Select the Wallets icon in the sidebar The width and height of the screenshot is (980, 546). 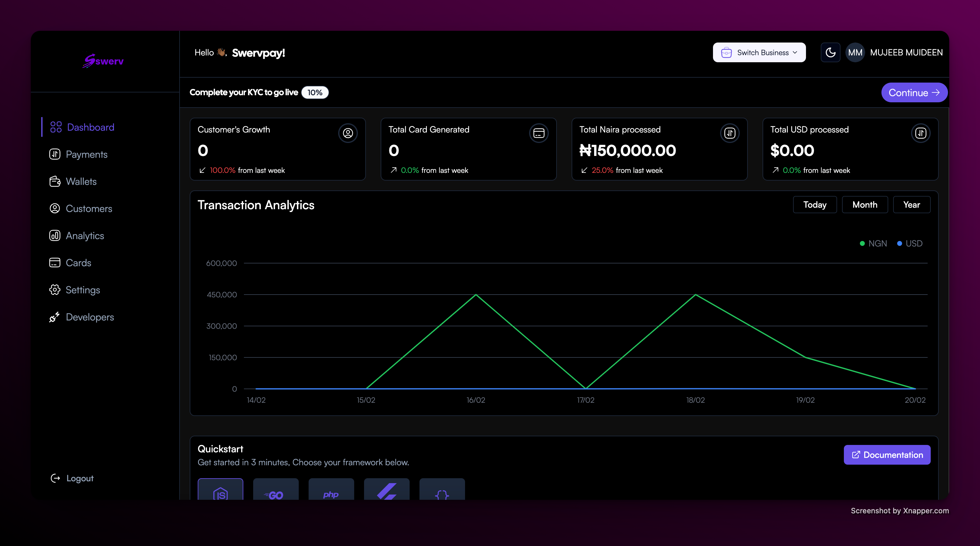55,181
